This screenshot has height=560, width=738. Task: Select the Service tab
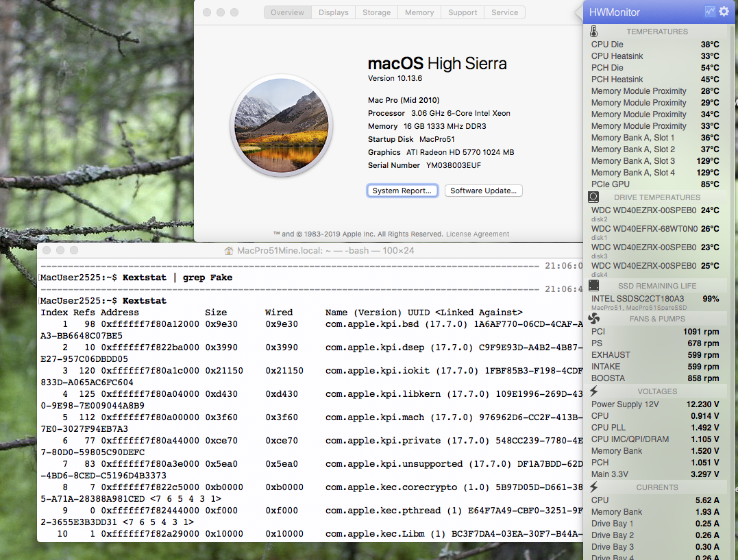click(x=504, y=13)
